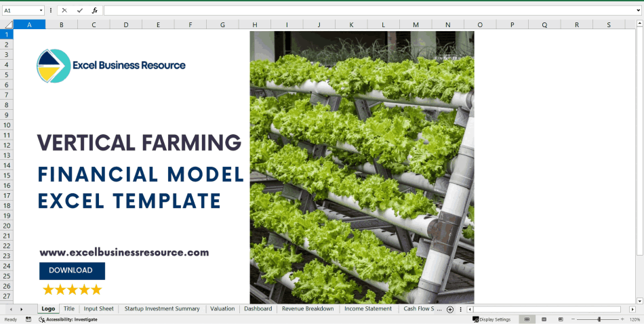Show more sheet tabs via ellipsis
This screenshot has height=324, width=644.
click(439, 309)
